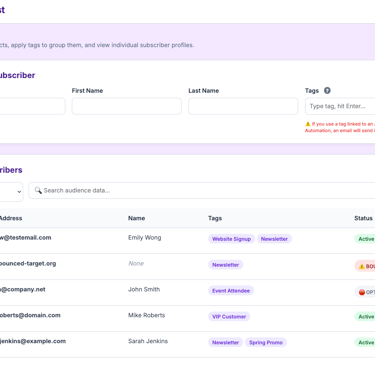The height and width of the screenshot is (366, 375).
Task: Click Active status badge for Sarah Jenkins
Action: [365, 342]
